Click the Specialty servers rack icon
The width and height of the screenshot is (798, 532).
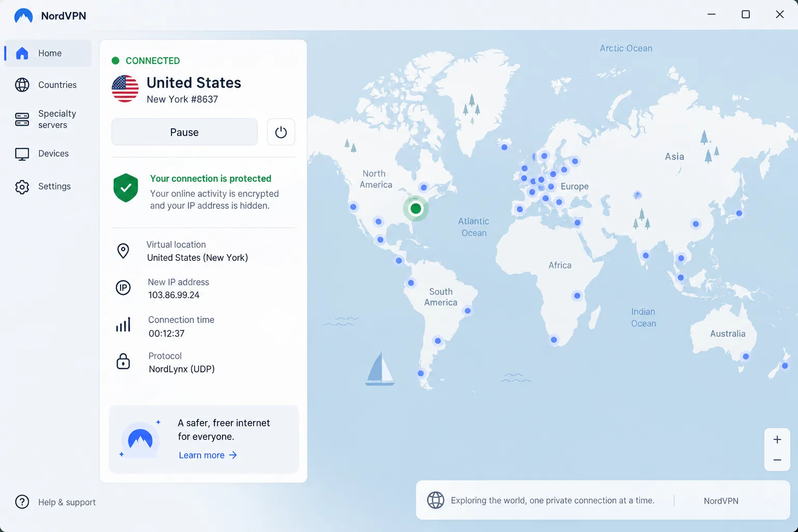click(22, 119)
